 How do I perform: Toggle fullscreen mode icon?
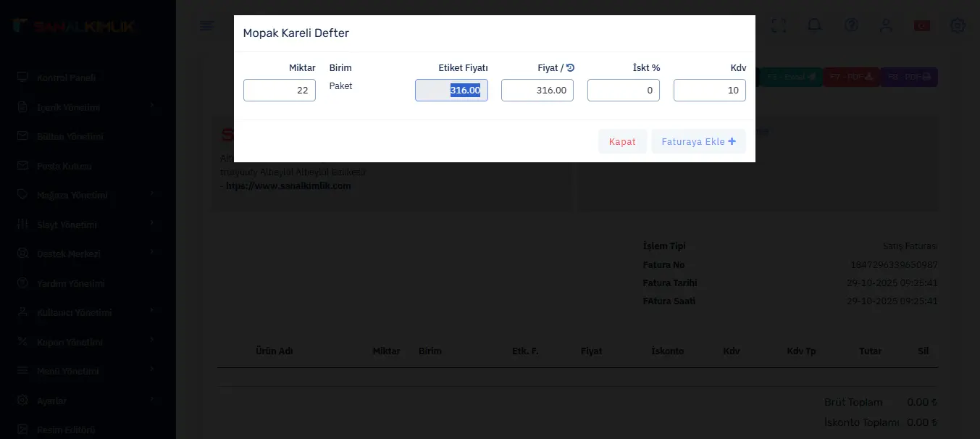coord(779,25)
